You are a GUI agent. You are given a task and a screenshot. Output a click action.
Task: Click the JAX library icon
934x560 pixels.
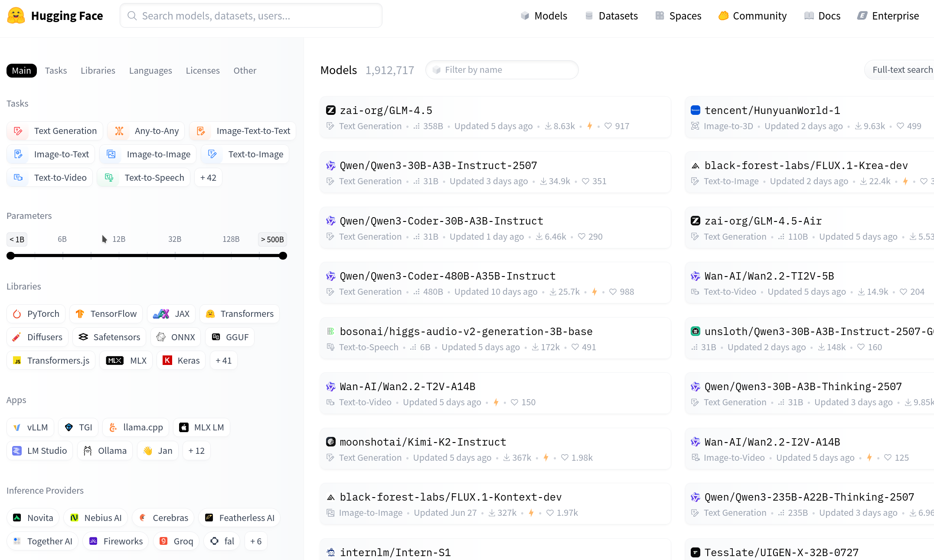[161, 314]
